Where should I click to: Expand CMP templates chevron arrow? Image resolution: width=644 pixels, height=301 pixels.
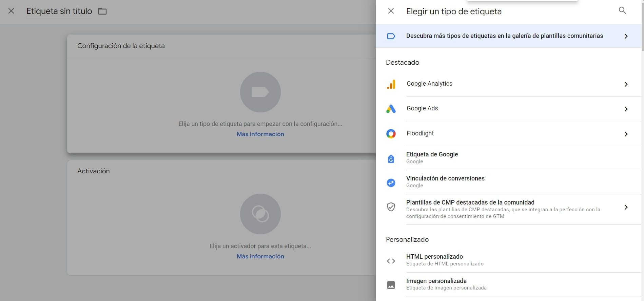(x=626, y=207)
